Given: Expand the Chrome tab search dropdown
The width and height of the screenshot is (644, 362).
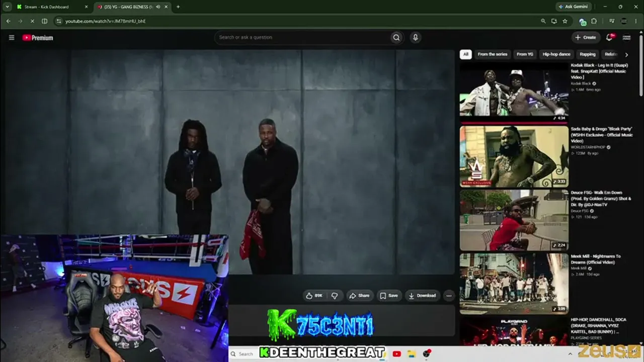Looking at the screenshot, I should click(7, 7).
